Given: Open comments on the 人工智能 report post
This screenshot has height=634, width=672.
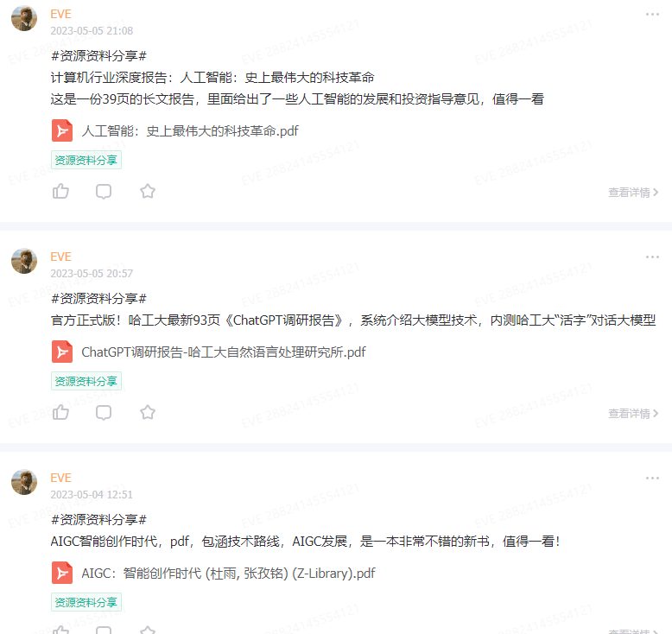Looking at the screenshot, I should click(104, 191).
